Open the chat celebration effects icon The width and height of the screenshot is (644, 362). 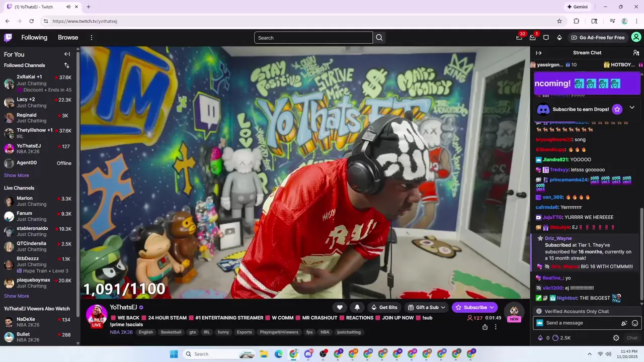coord(624,323)
